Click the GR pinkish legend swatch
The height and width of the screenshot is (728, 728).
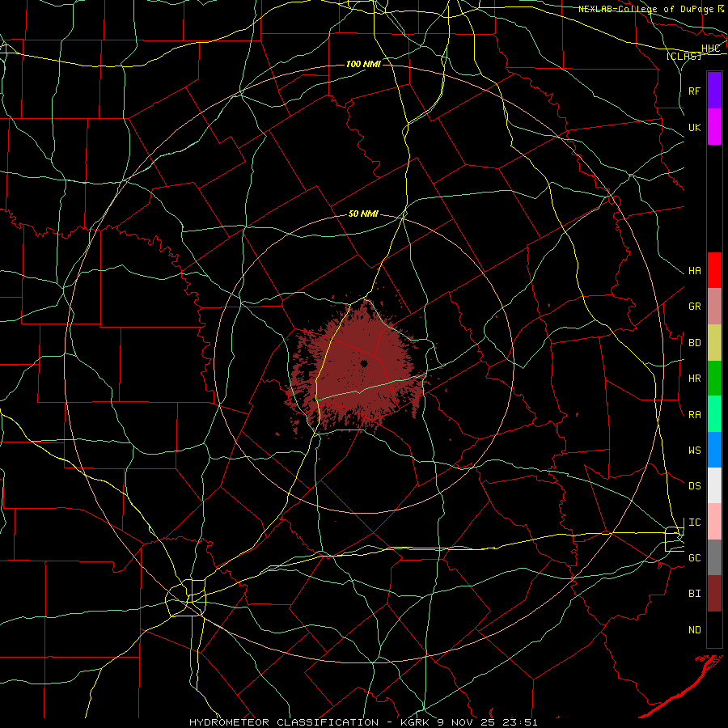714,307
